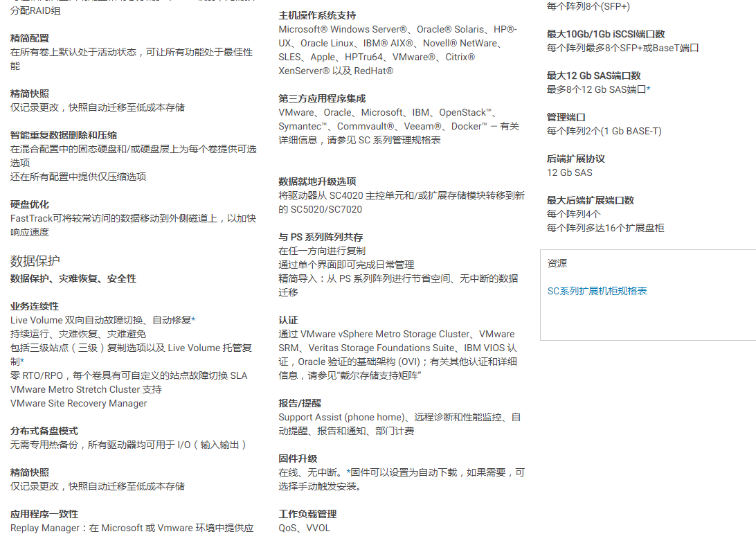Click the 持续运行、灾难恢复、灾难避免 line

pos(78,334)
